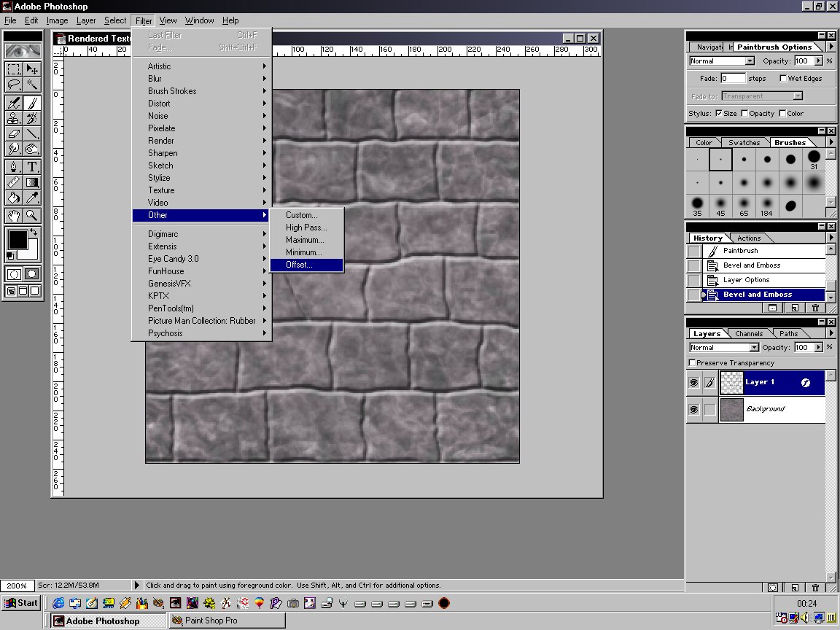Click the layer effects icon on Layer 1
The height and width of the screenshot is (630, 840).
point(805,383)
